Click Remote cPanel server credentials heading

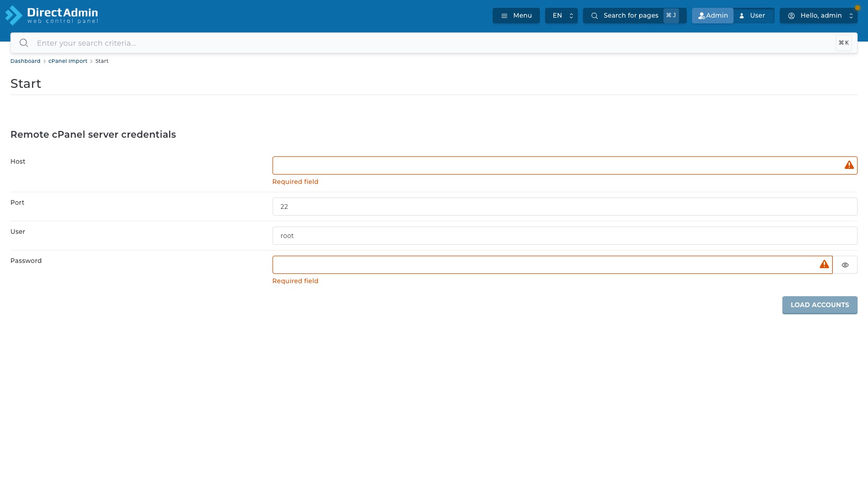coord(93,135)
